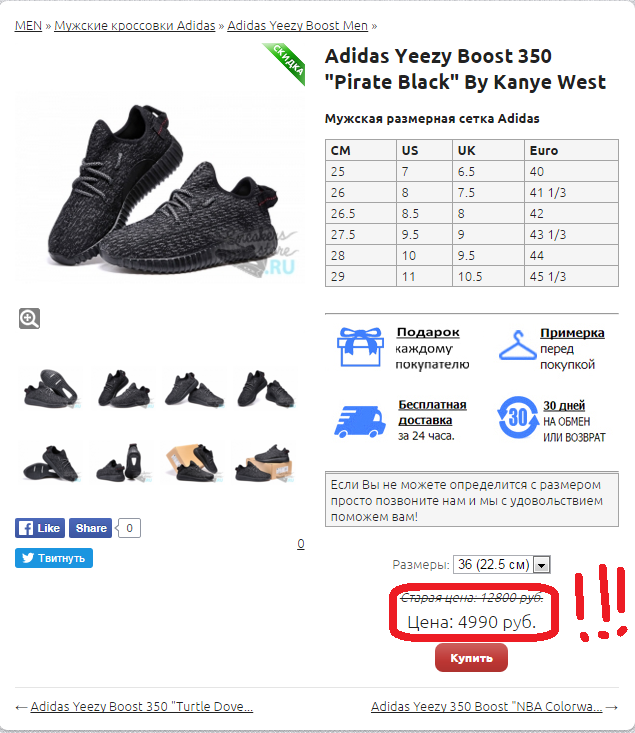Open the Бесплатная доставка link
Image resolution: width=635 pixels, height=733 pixels.
pos(432,412)
